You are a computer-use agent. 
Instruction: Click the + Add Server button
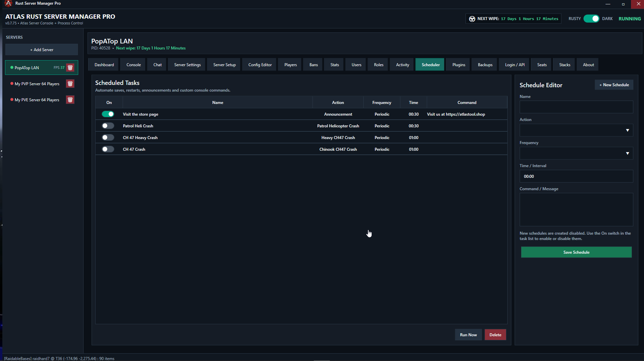tap(42, 49)
